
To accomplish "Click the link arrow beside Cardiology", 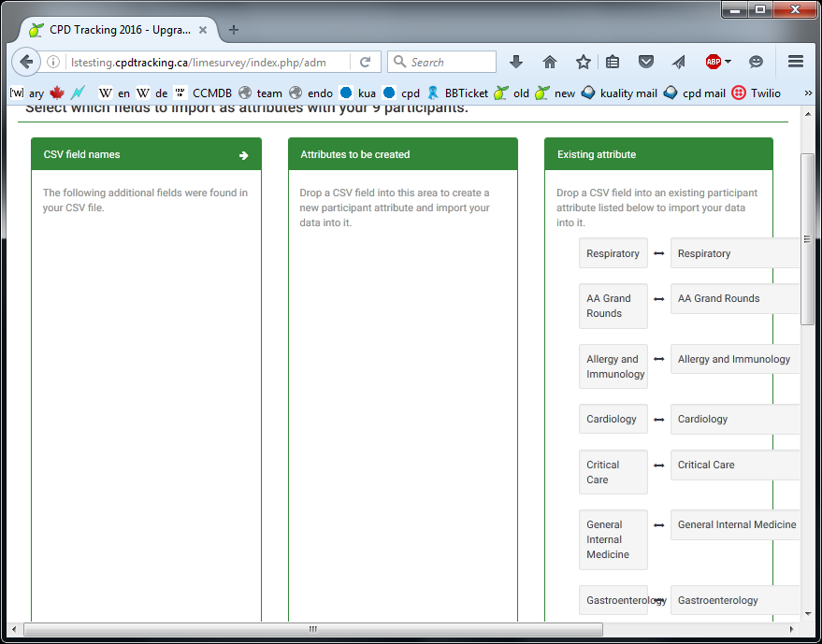I will click(x=659, y=419).
